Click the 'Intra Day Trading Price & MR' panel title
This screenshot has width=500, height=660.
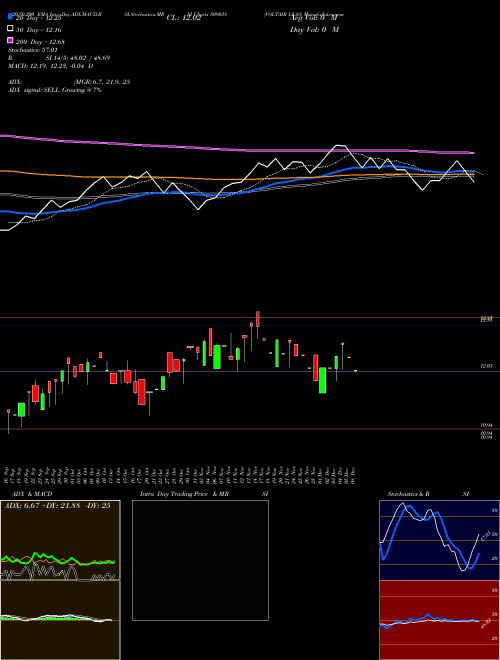(184, 494)
